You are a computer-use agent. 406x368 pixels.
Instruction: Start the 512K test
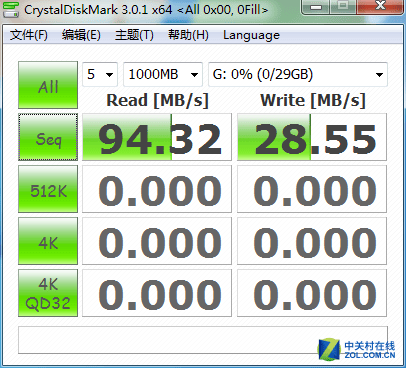pyautogui.click(x=48, y=189)
